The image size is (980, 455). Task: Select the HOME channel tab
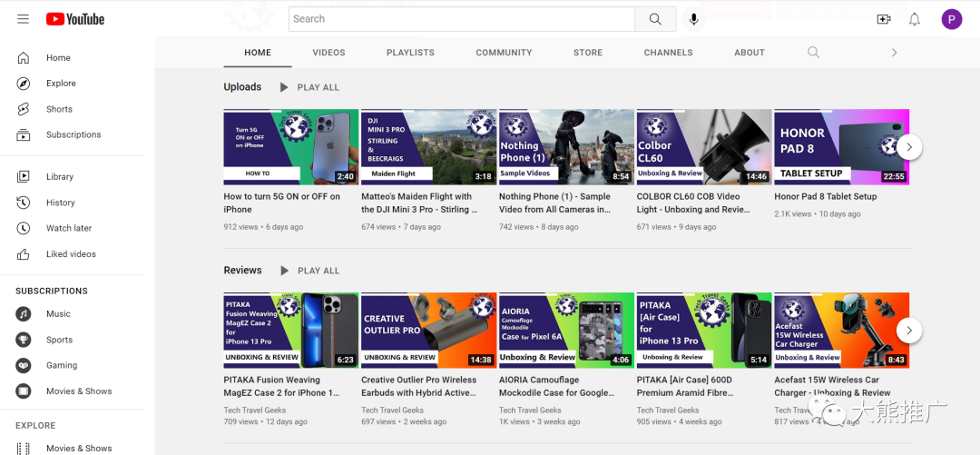(258, 53)
